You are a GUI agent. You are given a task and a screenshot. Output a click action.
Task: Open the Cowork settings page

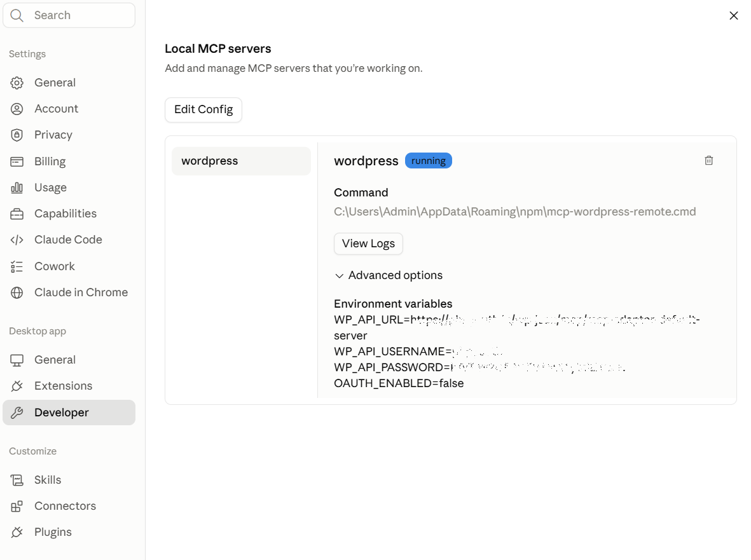click(69, 266)
